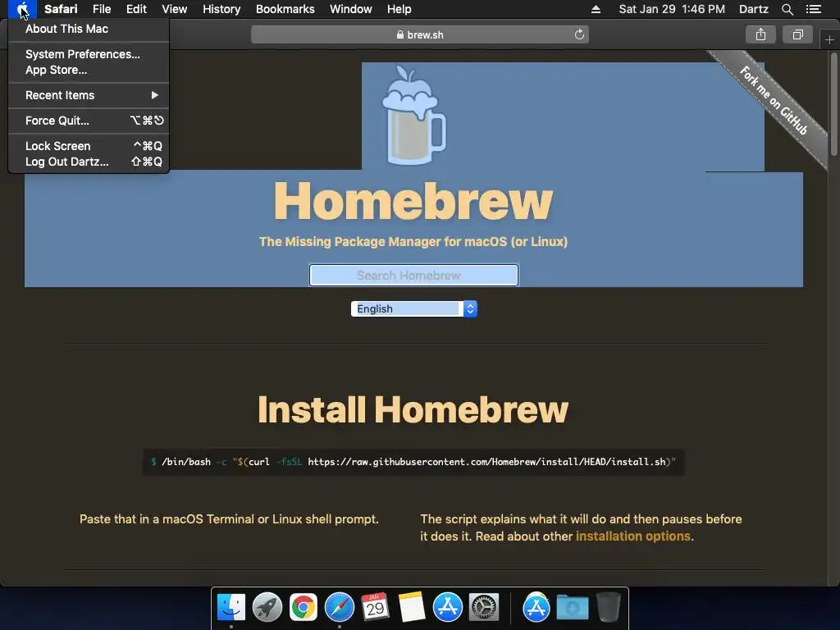
Task: Click the date and time display
Action: 672,9
